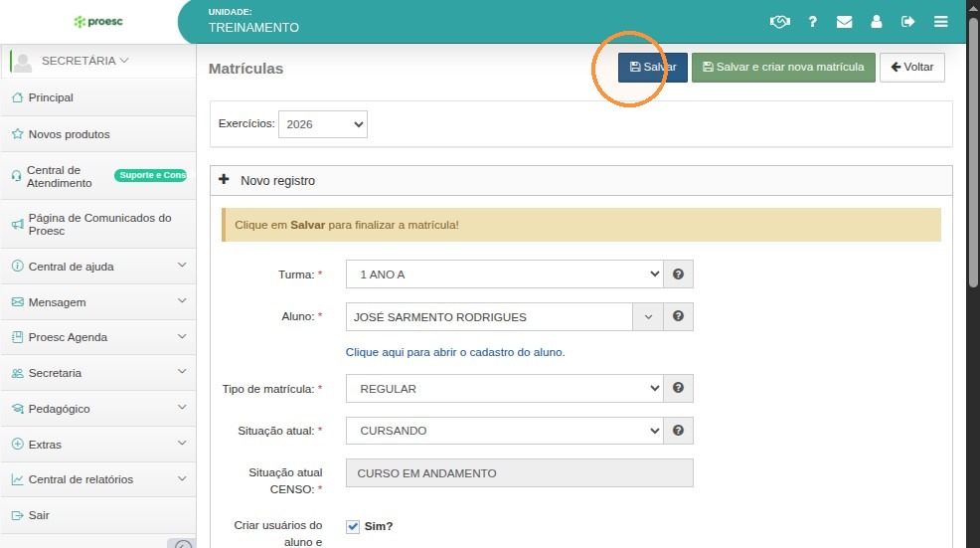980x548 pixels.
Task: Click the help icon next to Turma
Action: click(x=678, y=274)
